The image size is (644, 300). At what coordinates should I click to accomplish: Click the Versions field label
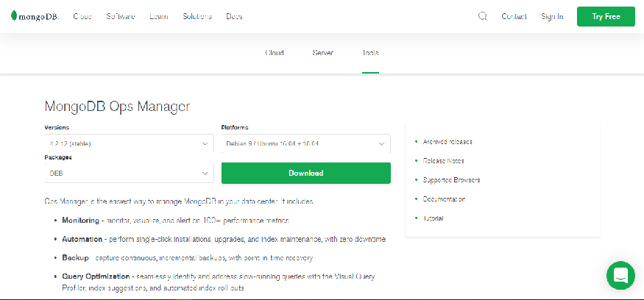[x=57, y=128]
